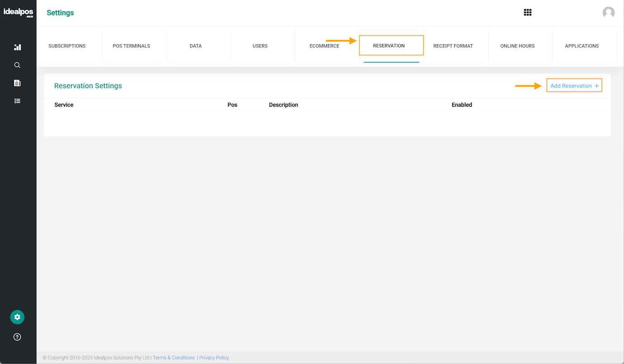624x364 pixels.
Task: Open the Privacy Policy link
Action: [214, 358]
